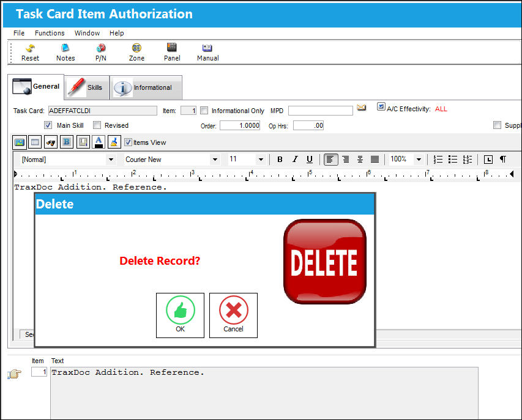Image resolution: width=522 pixels, height=420 pixels.
Task: Expand the [Normal] style dropdown
Action: (111, 160)
